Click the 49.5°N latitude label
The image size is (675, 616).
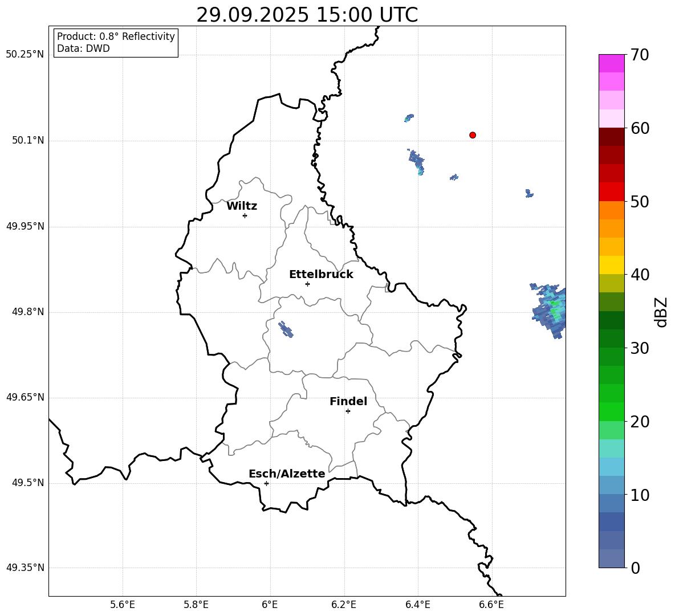28,483
